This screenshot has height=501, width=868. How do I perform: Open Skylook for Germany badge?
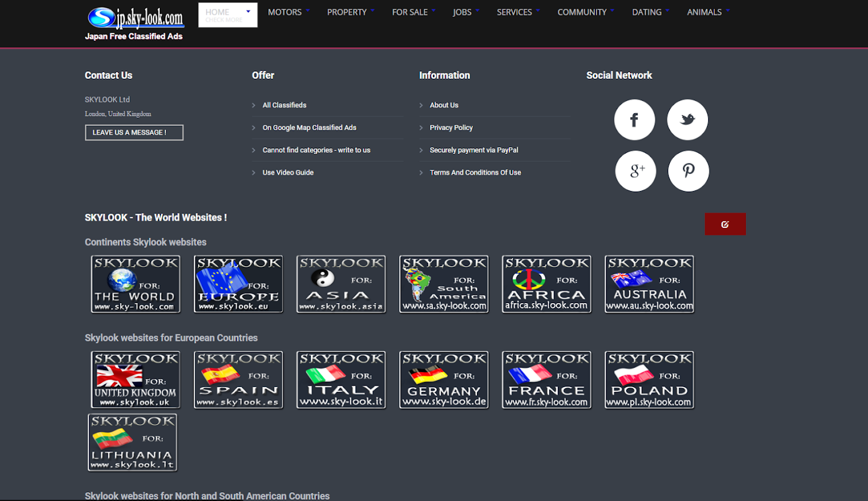(444, 380)
